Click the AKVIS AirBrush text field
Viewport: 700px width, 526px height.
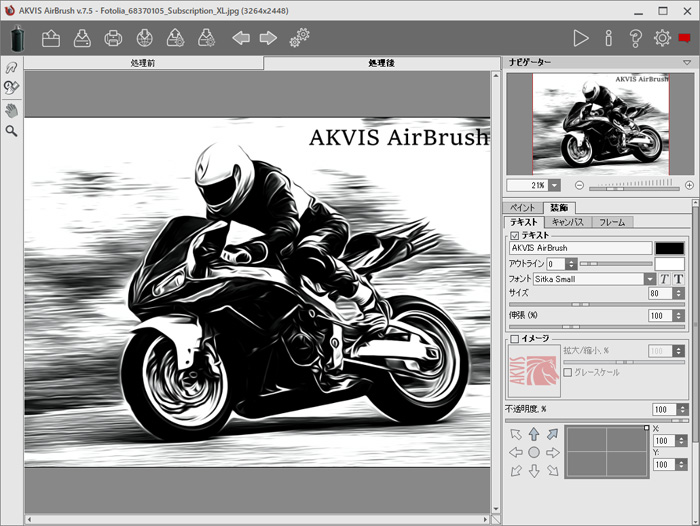click(x=581, y=248)
